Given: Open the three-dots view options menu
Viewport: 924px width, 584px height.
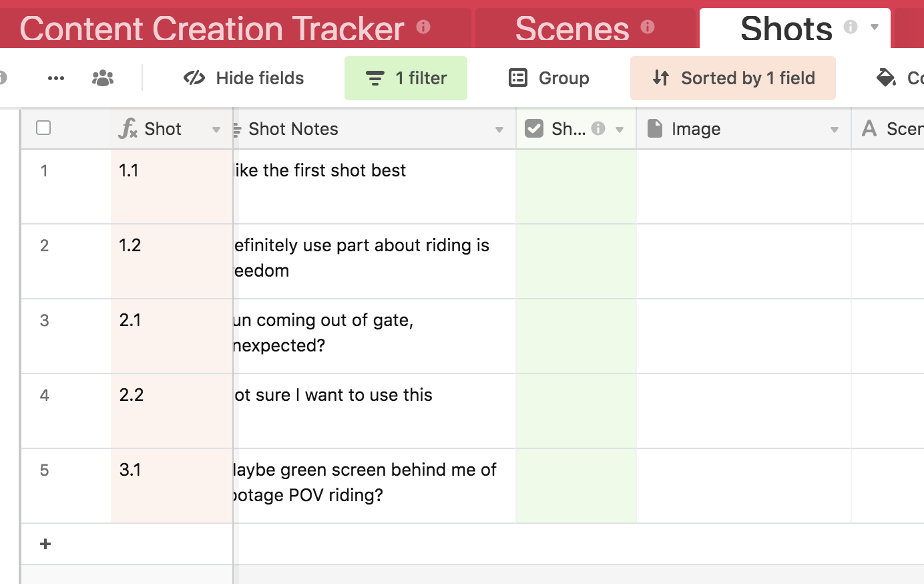Looking at the screenshot, I should tap(56, 78).
